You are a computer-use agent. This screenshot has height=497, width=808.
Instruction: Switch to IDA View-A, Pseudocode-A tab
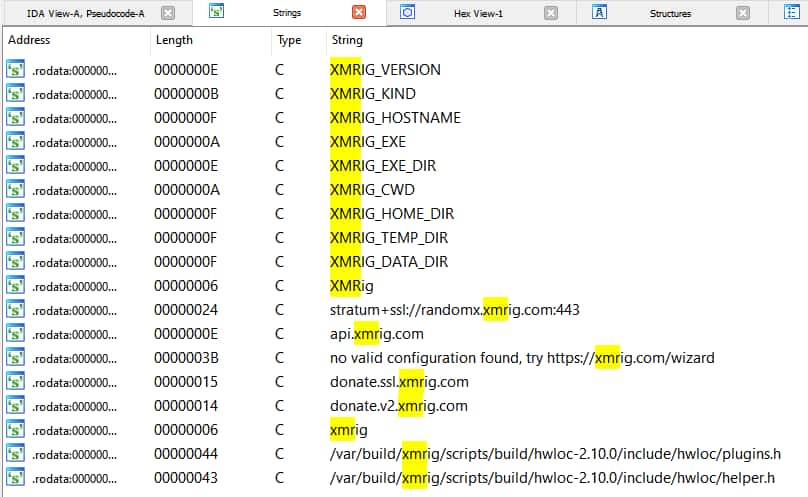(85, 14)
